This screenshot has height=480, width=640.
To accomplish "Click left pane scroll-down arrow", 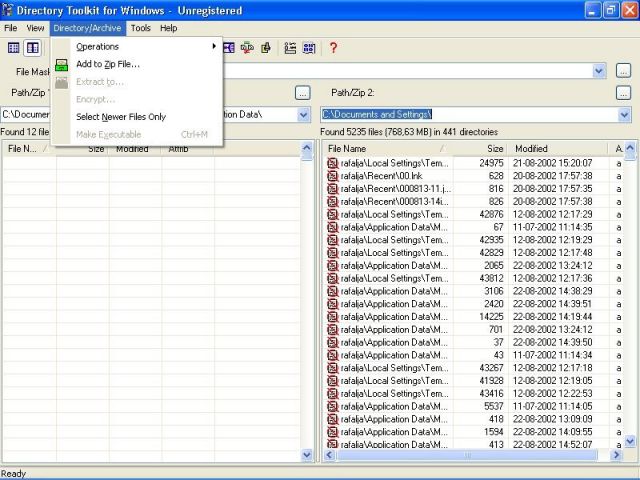I will [307, 455].
